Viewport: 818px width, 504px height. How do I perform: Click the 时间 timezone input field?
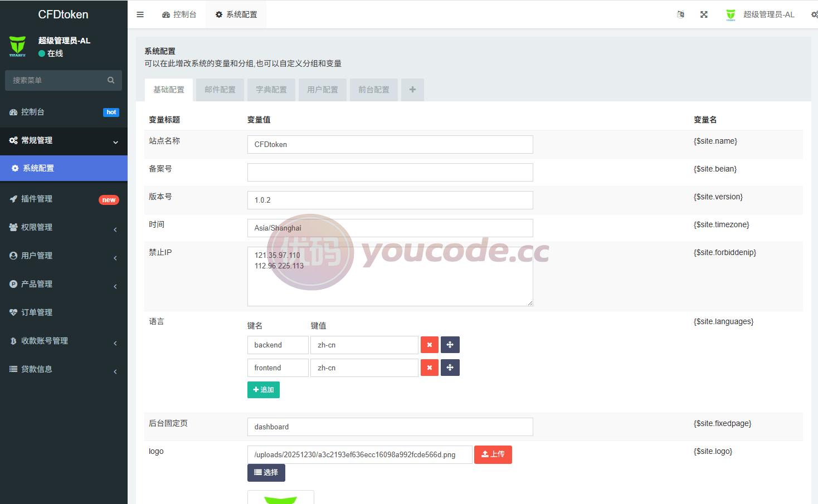[x=390, y=228]
